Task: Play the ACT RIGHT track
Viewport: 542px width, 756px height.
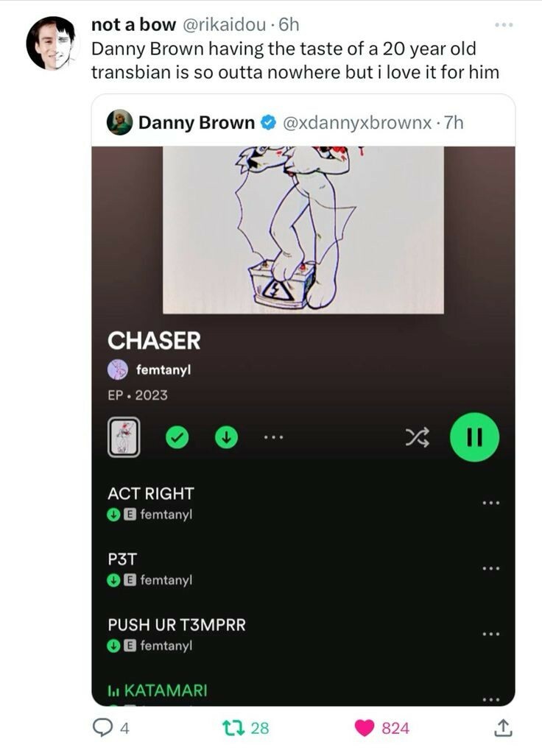Action: click(x=151, y=494)
